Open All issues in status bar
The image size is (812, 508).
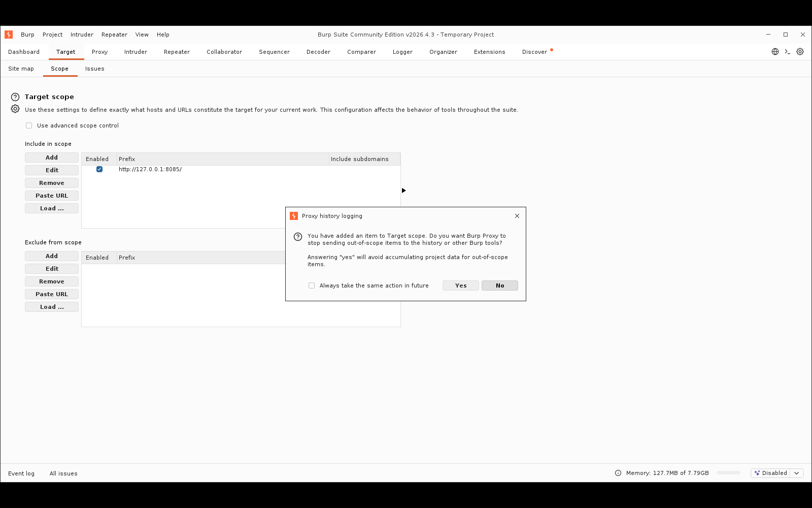coord(63,473)
